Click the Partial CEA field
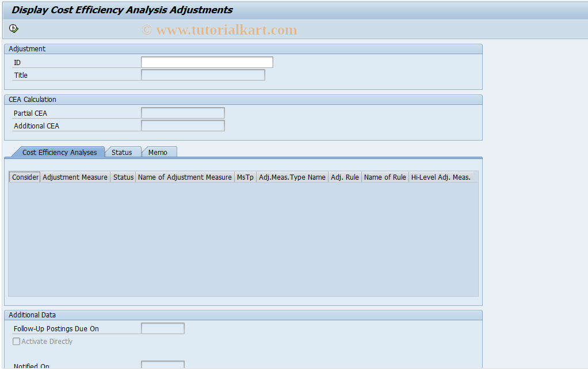 click(x=183, y=113)
